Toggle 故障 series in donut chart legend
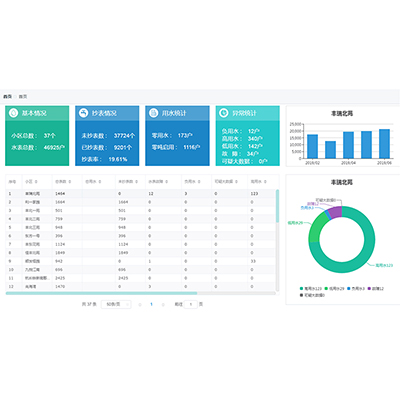The height and width of the screenshot is (400, 400). pos(376,289)
